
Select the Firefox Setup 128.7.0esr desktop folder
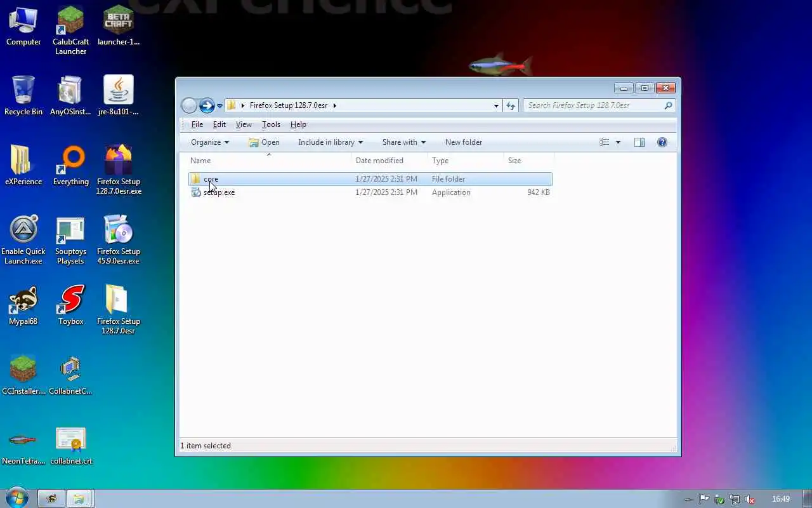point(119,310)
